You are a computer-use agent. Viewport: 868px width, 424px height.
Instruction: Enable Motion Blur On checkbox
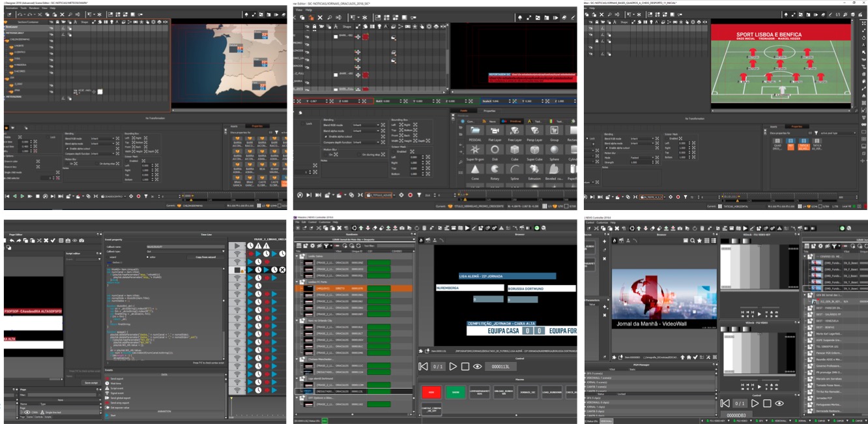point(326,155)
